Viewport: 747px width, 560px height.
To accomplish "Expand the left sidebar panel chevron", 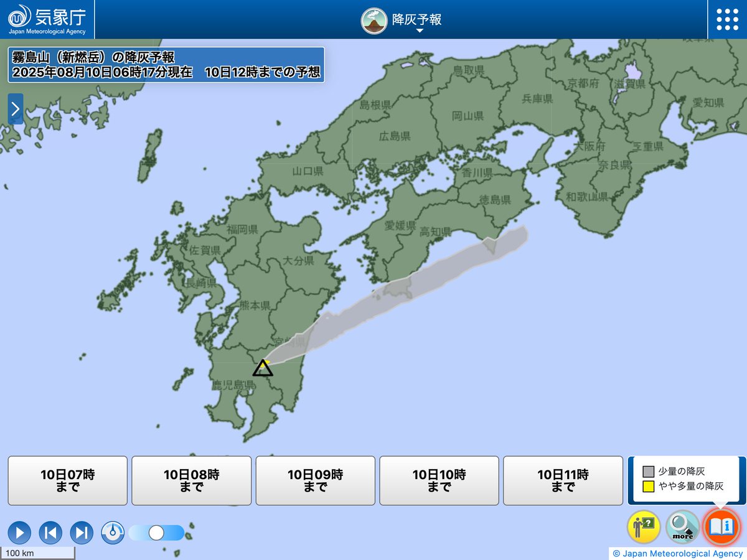I will click(x=15, y=109).
